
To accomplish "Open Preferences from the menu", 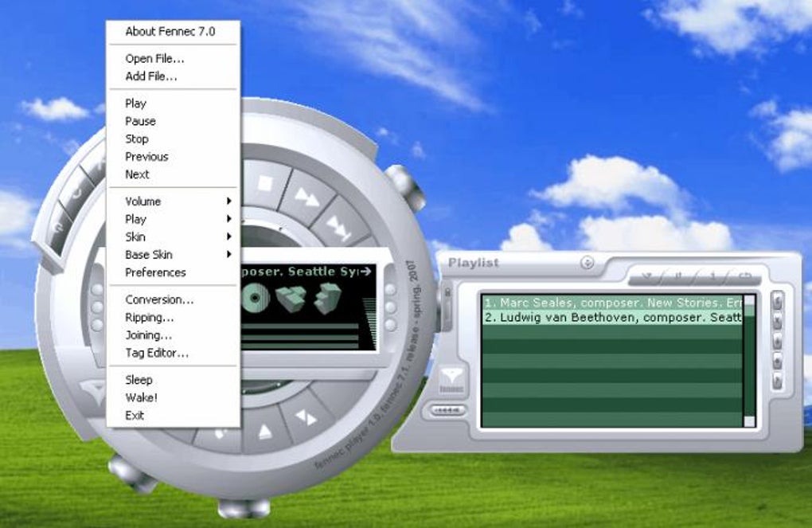I will click(156, 272).
